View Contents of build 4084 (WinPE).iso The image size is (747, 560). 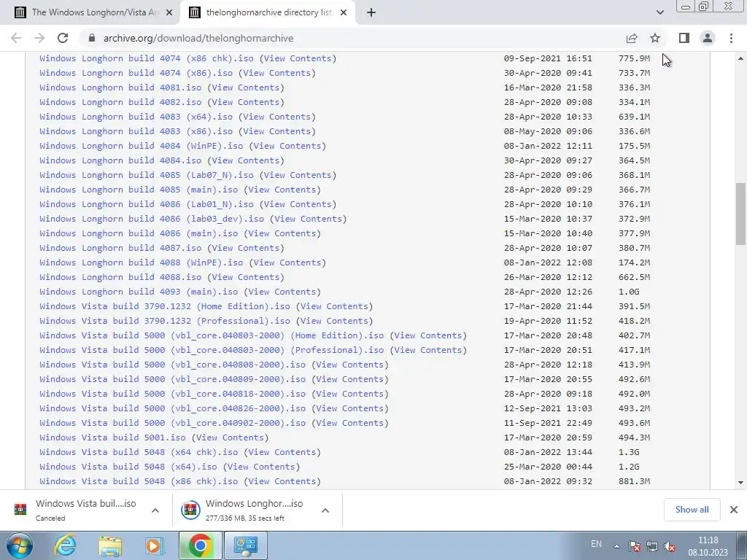point(287,146)
